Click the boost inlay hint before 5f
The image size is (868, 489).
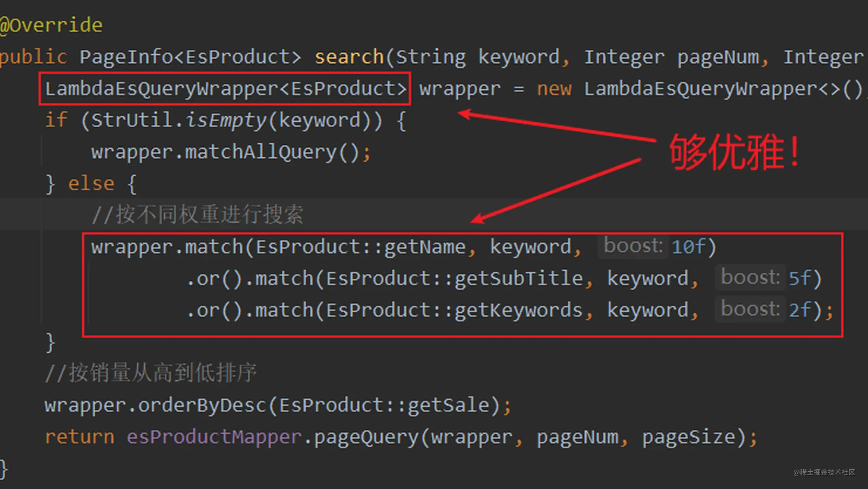click(x=749, y=278)
